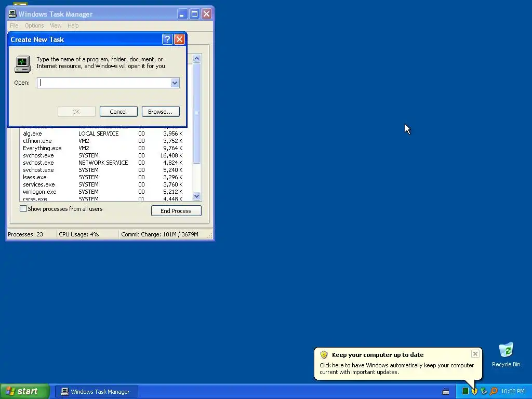Click the process list scrollbar thumb
The image size is (532, 399).
tap(197, 113)
